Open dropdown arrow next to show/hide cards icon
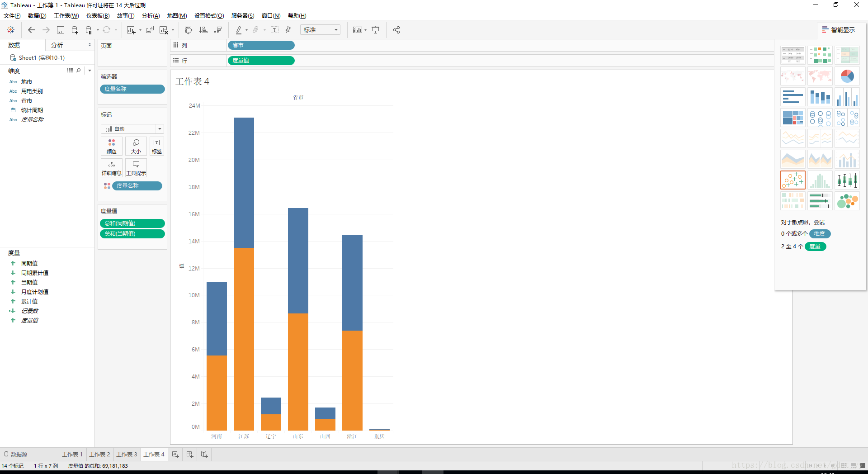The width and height of the screenshot is (868, 474). (365, 30)
